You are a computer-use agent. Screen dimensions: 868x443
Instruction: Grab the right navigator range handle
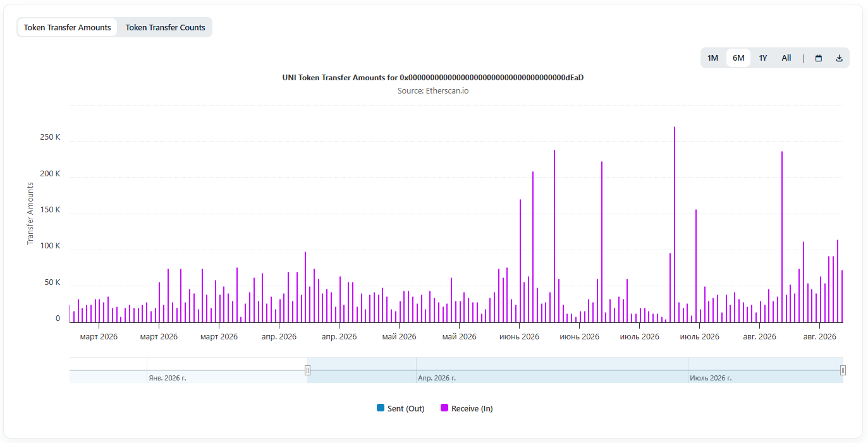(843, 370)
